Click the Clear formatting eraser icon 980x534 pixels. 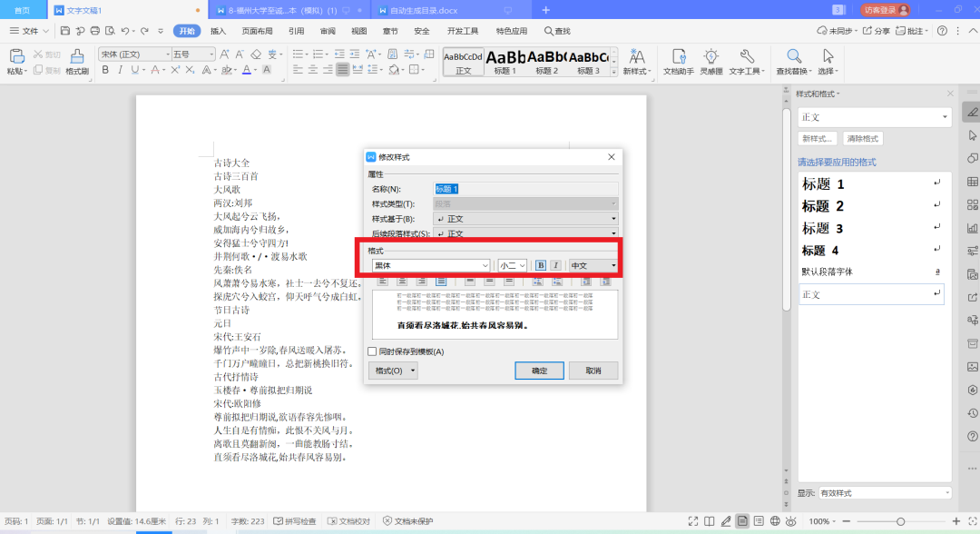pos(256,54)
